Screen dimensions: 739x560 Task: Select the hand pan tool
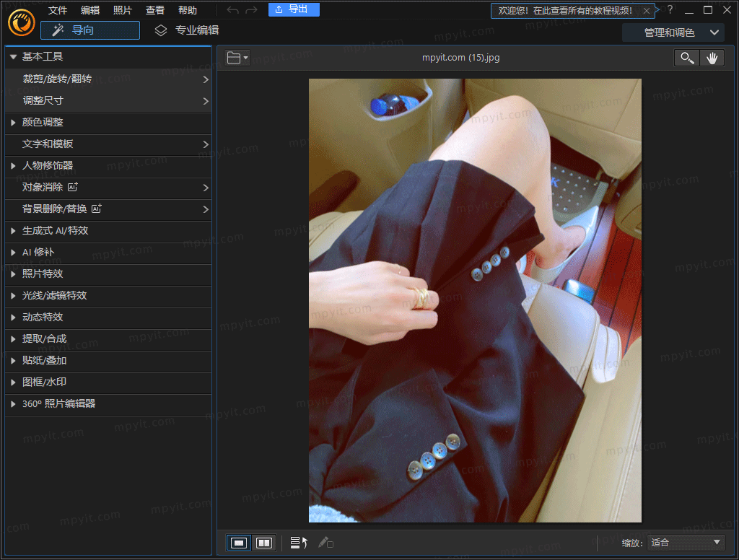(712, 58)
